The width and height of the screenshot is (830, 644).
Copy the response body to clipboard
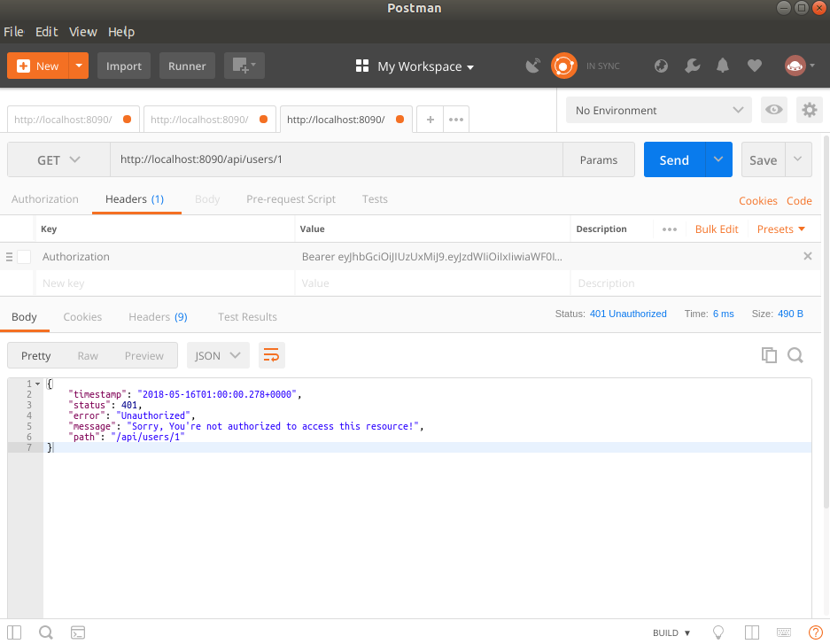pyautogui.click(x=769, y=355)
